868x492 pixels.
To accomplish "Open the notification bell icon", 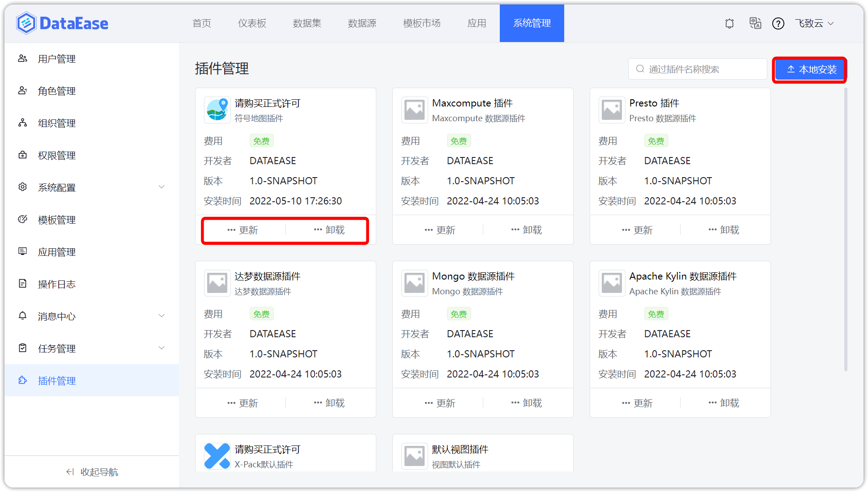I will pos(729,23).
